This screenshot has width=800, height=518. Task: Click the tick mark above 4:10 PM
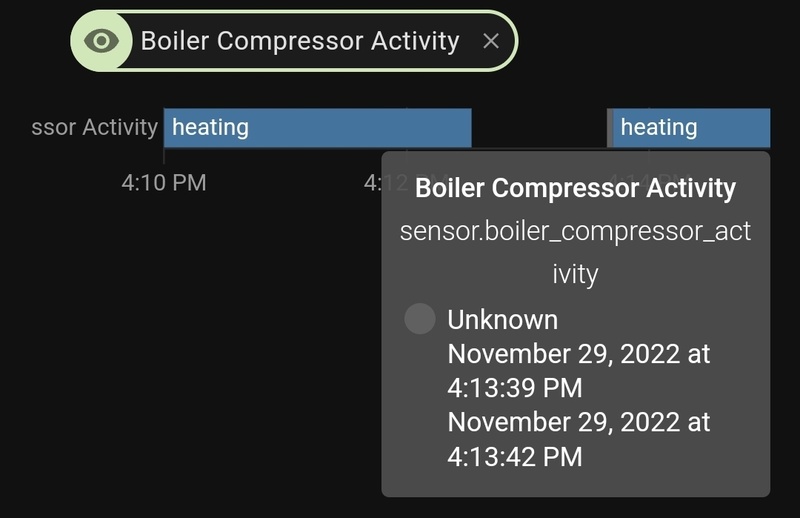coord(164,155)
